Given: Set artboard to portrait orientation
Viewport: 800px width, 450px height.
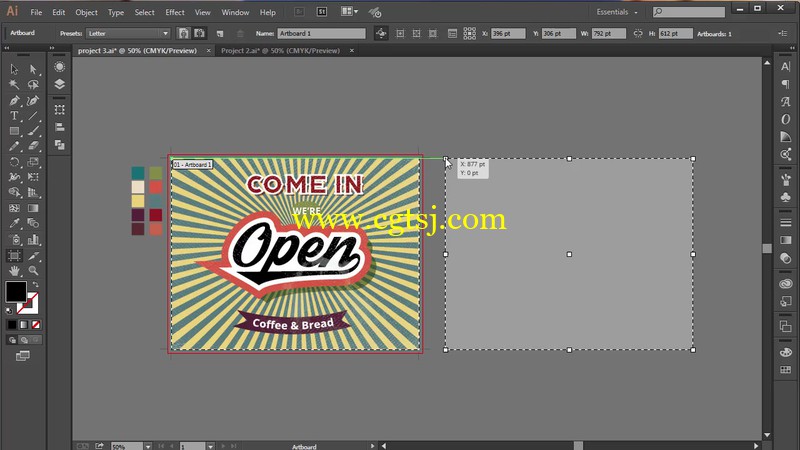Looking at the screenshot, I should (183, 33).
